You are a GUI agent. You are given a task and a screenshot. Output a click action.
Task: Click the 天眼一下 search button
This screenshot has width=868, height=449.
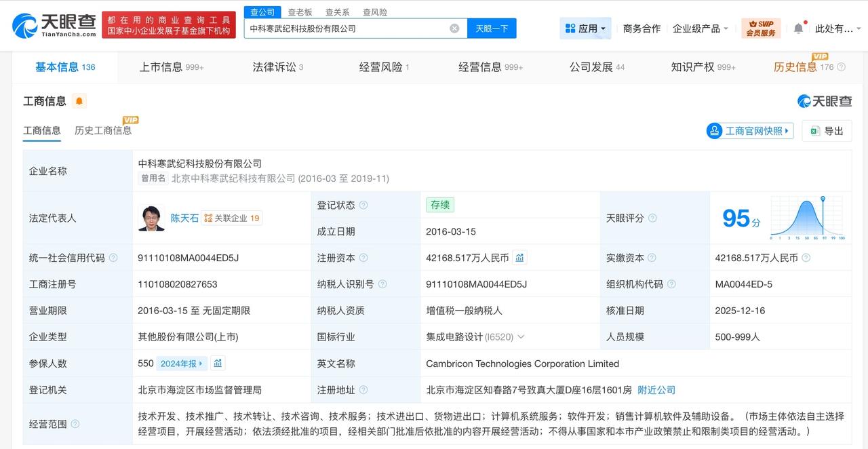491,28
